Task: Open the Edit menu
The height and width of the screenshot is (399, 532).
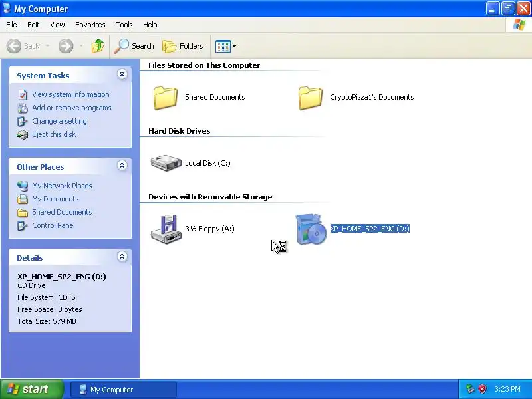Action: [x=33, y=25]
